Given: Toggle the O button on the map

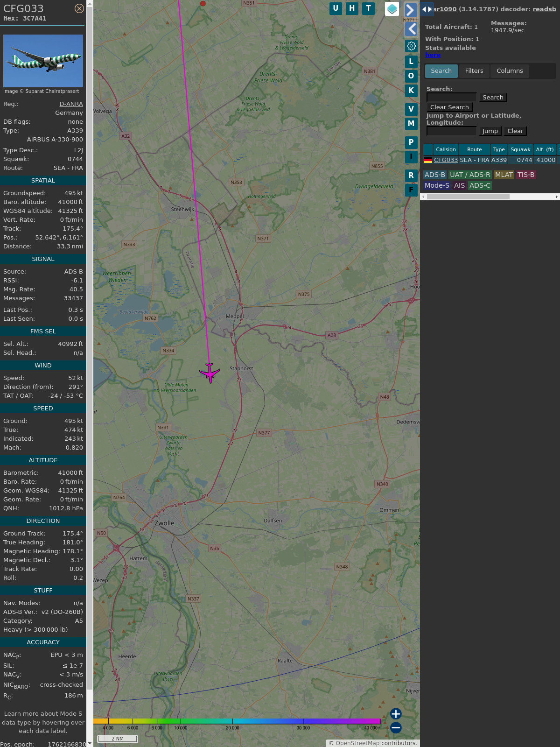Looking at the screenshot, I should coord(411,76).
